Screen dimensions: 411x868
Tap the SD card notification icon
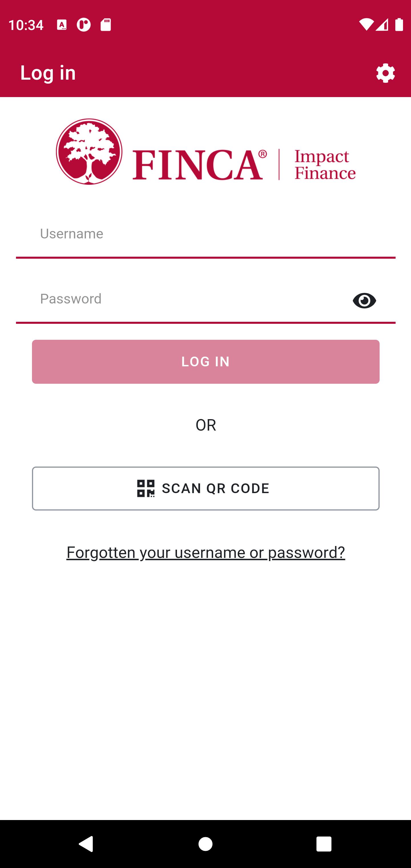(106, 25)
